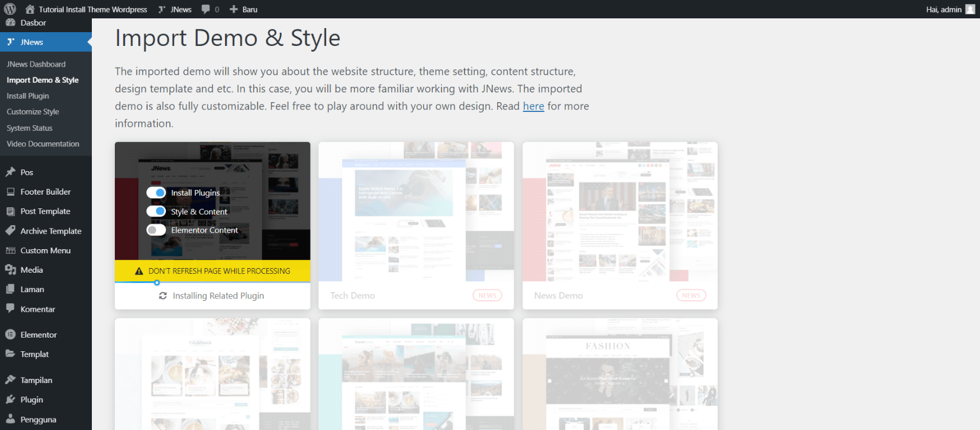Select the News Demo thumbnail
The width and height of the screenshot is (980, 430).
pos(620,212)
